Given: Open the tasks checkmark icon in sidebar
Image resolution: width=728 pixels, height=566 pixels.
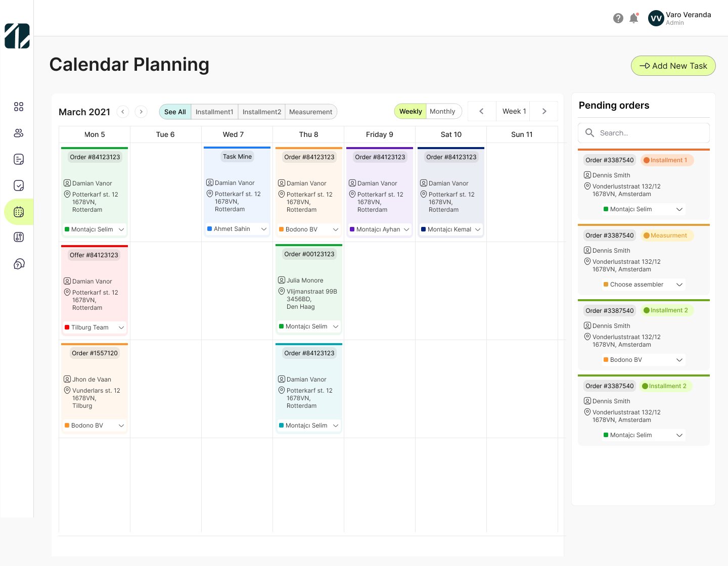Looking at the screenshot, I should click(x=19, y=185).
